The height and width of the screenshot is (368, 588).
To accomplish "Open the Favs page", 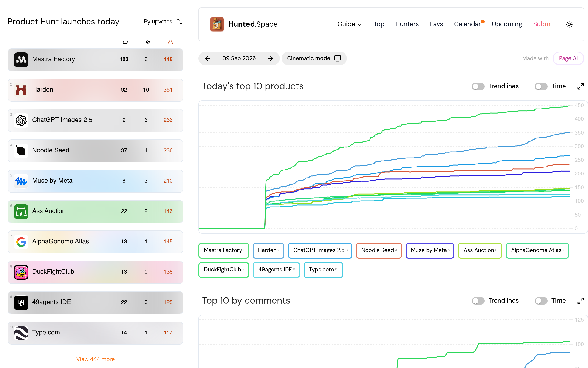I will 436,24.
